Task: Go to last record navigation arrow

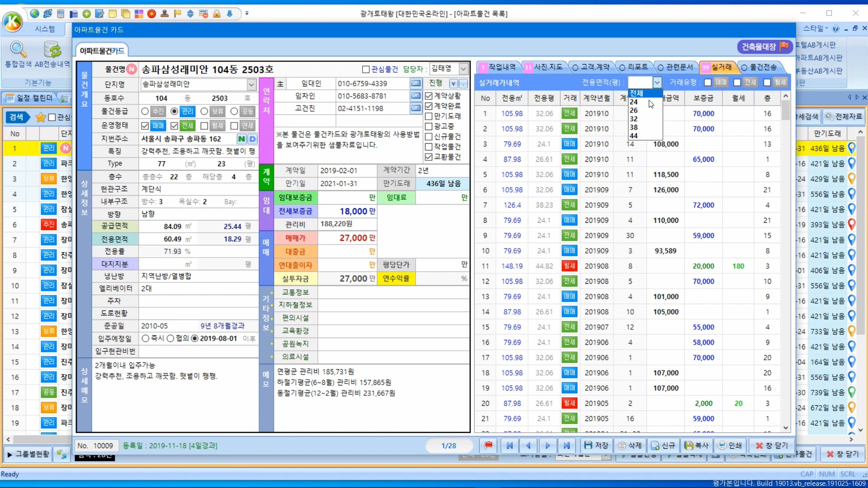Action: tap(566, 446)
